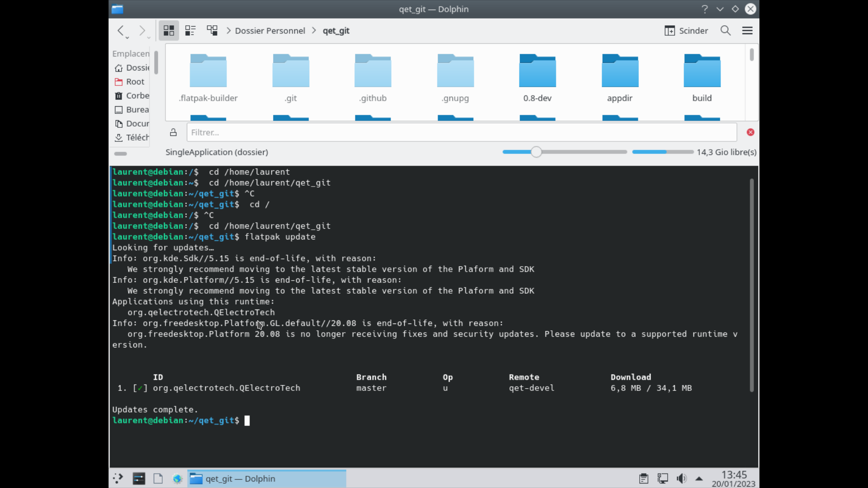
Task: Click Dossier Personnel breadcrumb
Action: tap(270, 31)
